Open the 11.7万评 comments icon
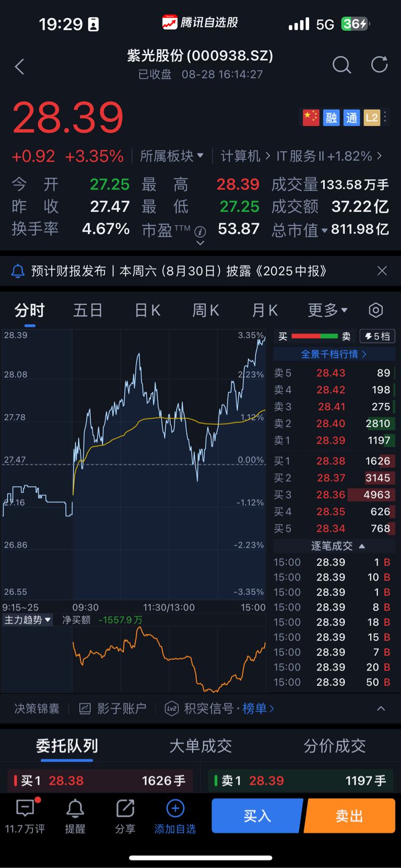401x868 pixels. (25, 808)
